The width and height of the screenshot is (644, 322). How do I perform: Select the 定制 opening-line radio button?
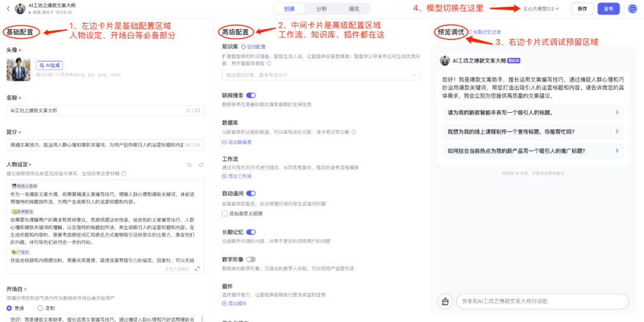click(x=40, y=308)
